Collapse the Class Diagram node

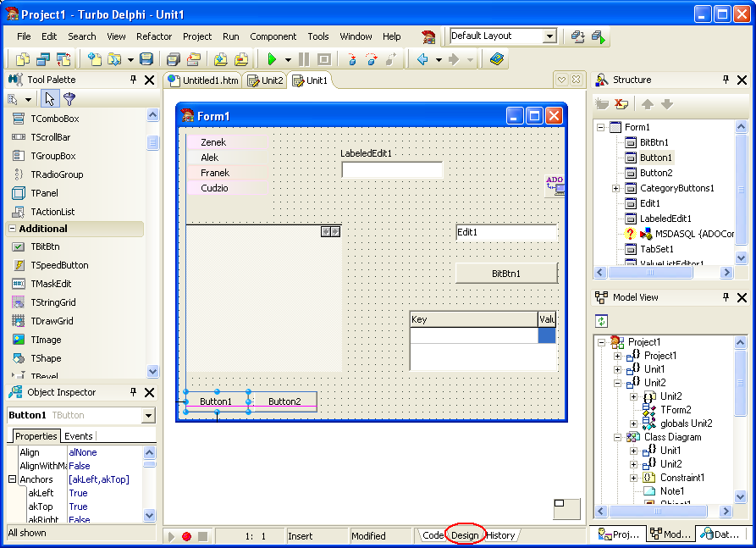pyautogui.click(x=617, y=438)
